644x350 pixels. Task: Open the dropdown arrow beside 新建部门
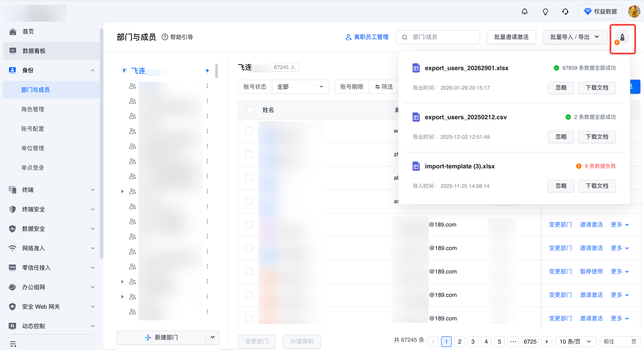[x=213, y=337]
